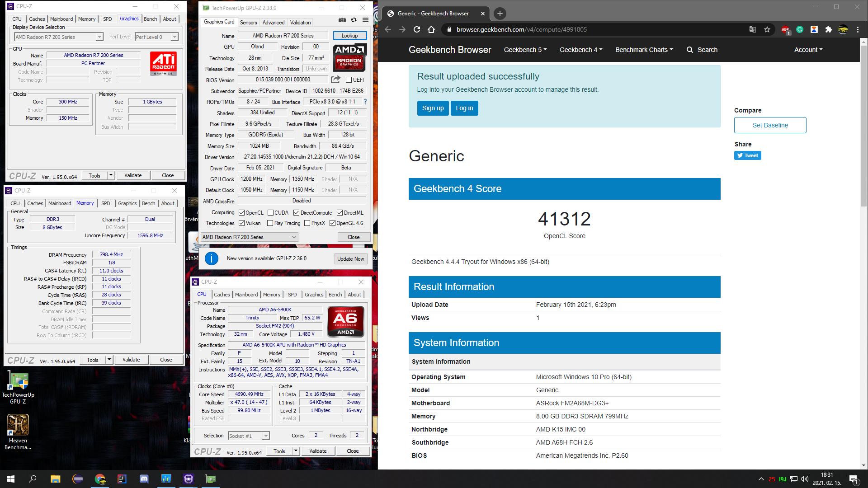Expand Tools dropdown arrow in CPU-Z Graphics window
Viewport: 868px width, 488px height.
(x=111, y=175)
